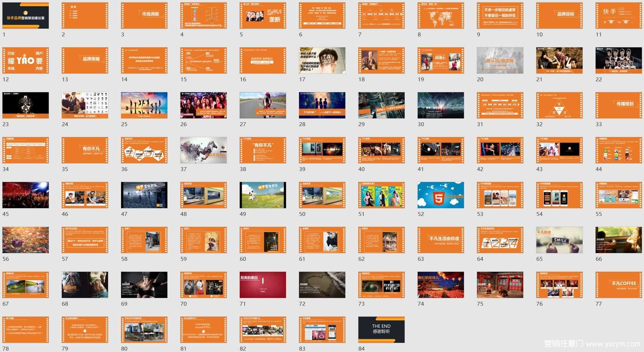Select slide 45 concert crowd thumbnail
Screen dimensions: 644x352
25,195
